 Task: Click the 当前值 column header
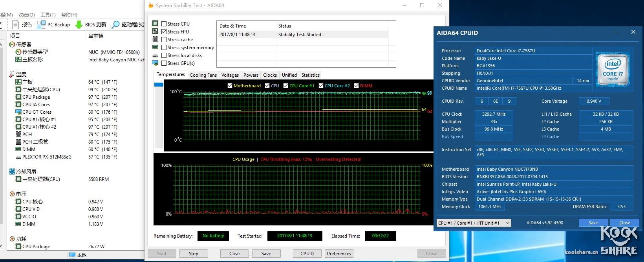pos(115,36)
